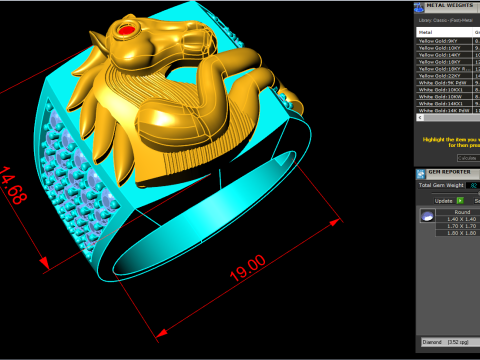Click the metal list scroll-left arrow

[420, 117]
